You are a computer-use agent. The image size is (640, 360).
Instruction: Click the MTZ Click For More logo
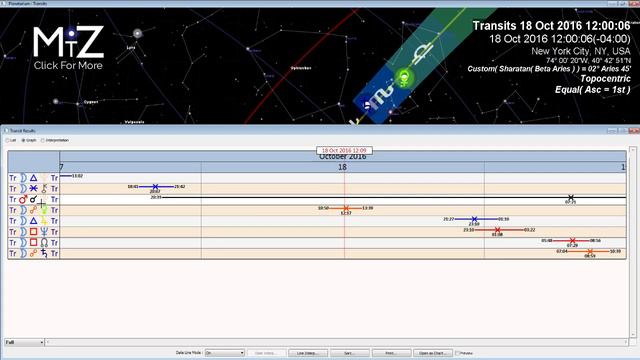pyautogui.click(x=68, y=48)
